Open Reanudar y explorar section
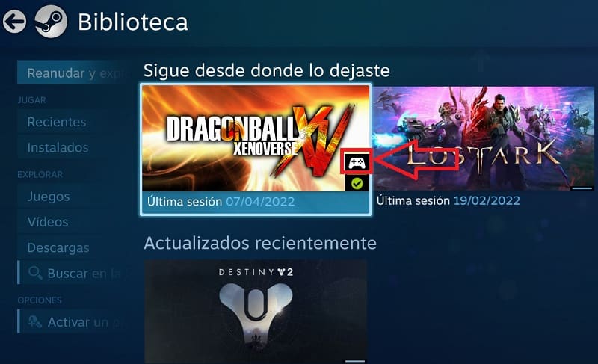This screenshot has width=598, height=364. tap(73, 73)
